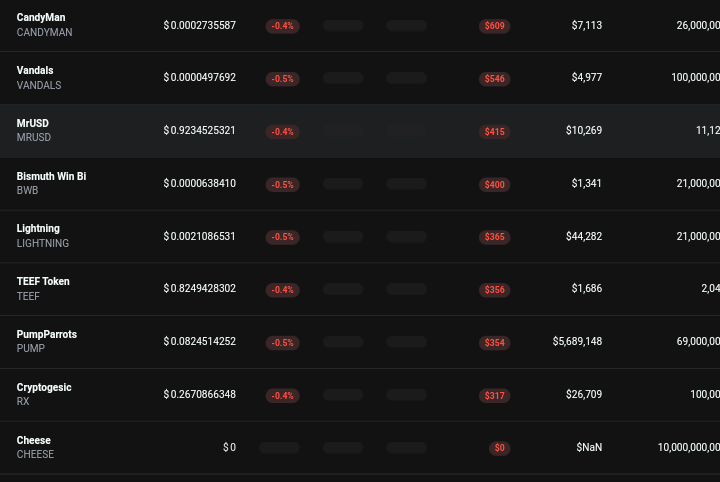The image size is (720, 482).
Task: Open the PumpParrots token row
Action: click(x=360, y=342)
